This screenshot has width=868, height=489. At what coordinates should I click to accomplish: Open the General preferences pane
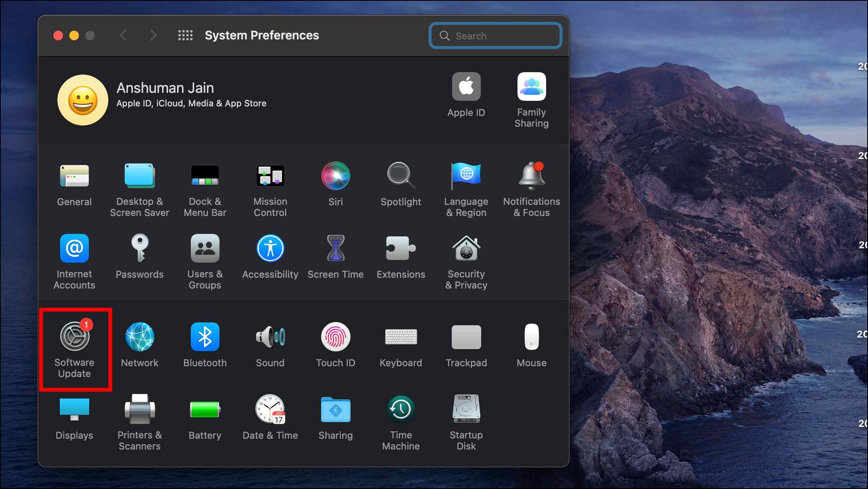[x=74, y=185]
